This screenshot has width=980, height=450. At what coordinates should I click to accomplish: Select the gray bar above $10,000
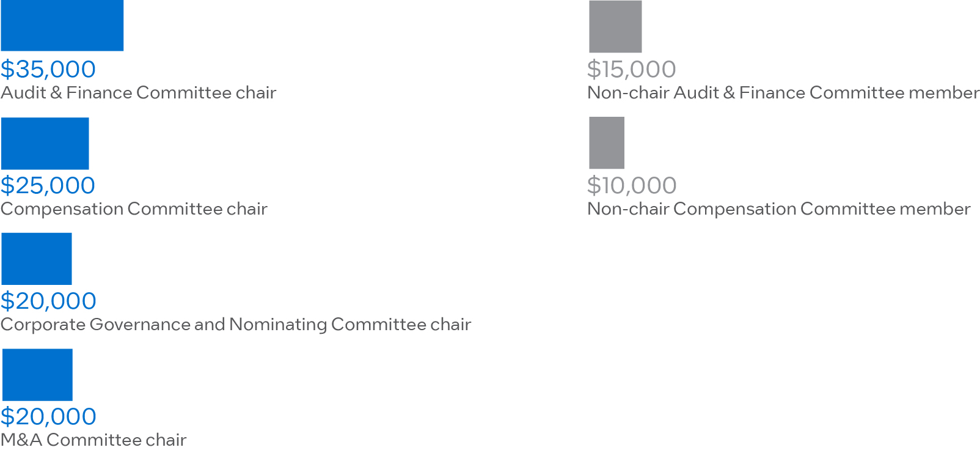[607, 143]
